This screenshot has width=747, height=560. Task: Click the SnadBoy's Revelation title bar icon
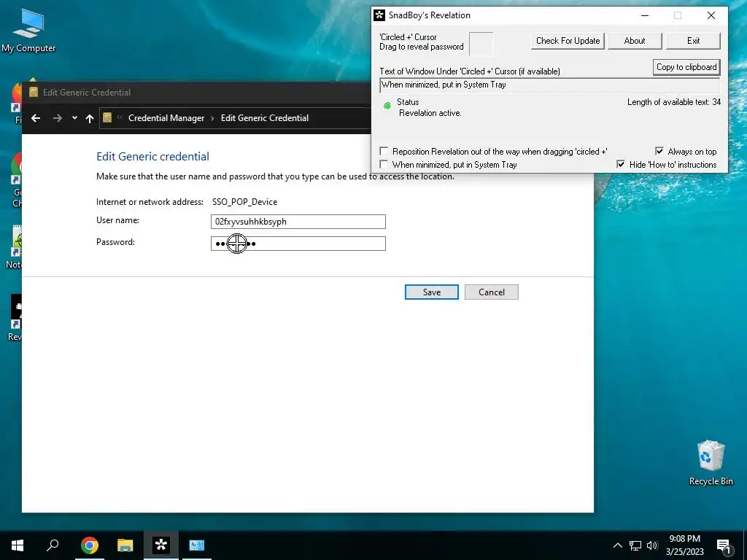click(379, 15)
